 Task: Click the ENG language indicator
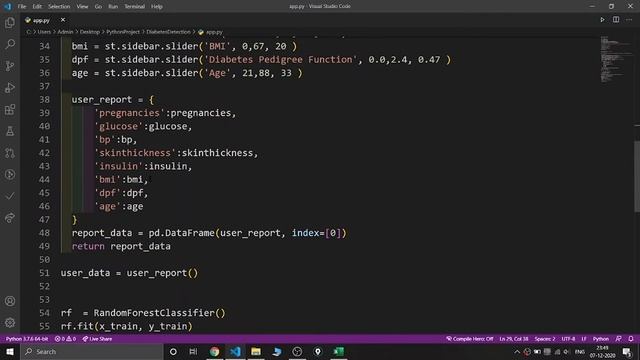pyautogui.click(x=580, y=351)
